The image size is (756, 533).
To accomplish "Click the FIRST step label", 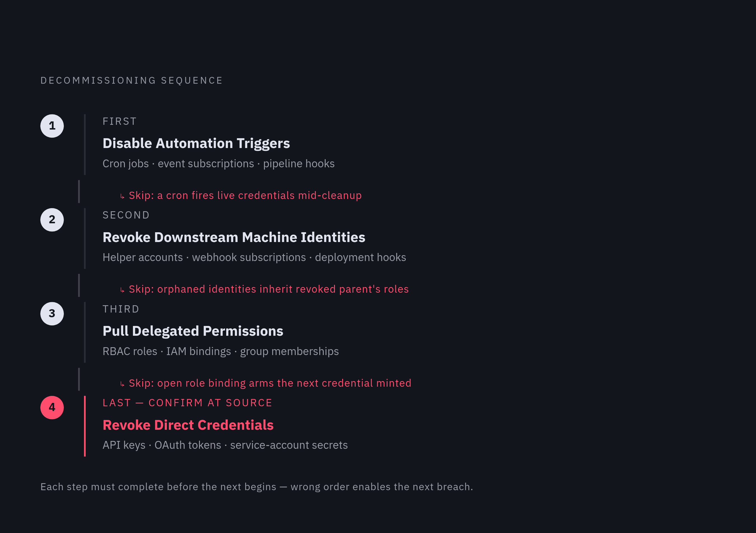I will (x=120, y=121).
